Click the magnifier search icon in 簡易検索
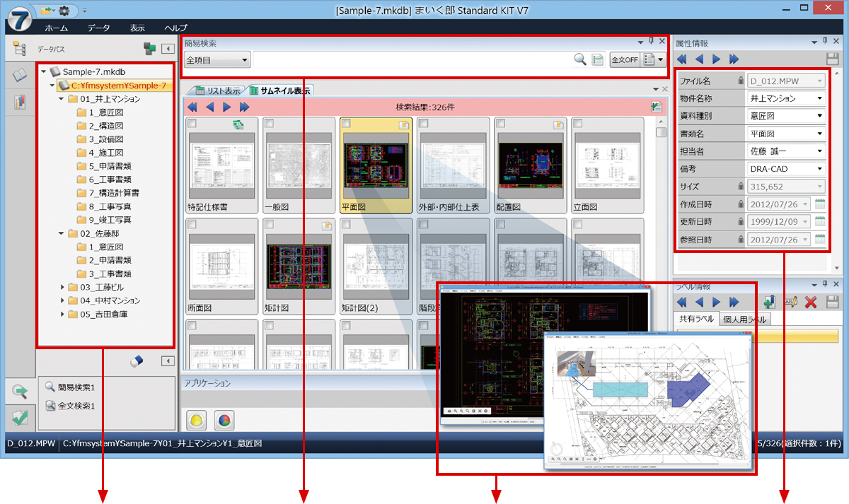This screenshot has width=849, height=504. coord(580,60)
